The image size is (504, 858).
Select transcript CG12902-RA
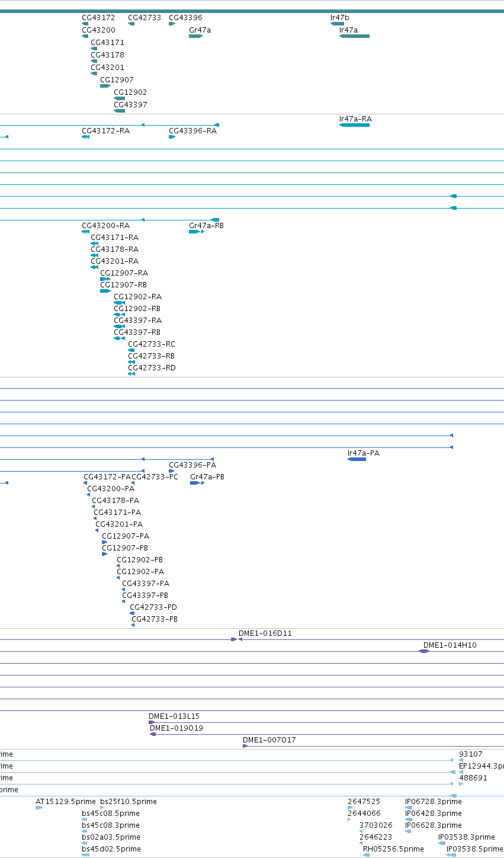[137, 297]
